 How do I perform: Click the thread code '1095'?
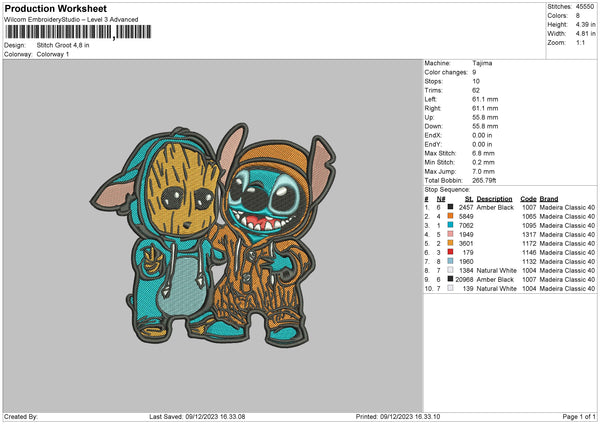pos(529,225)
